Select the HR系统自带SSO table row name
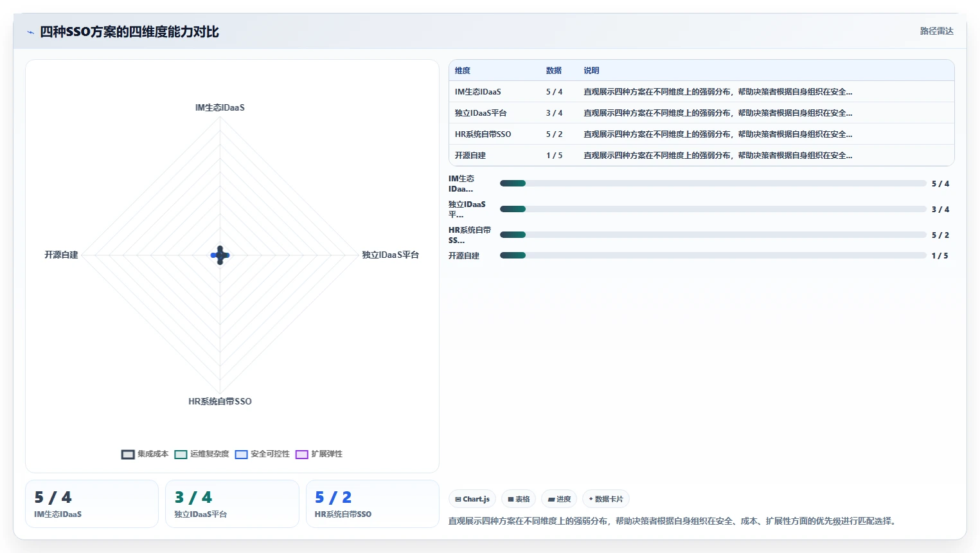This screenshot has height=553, width=980. (483, 134)
